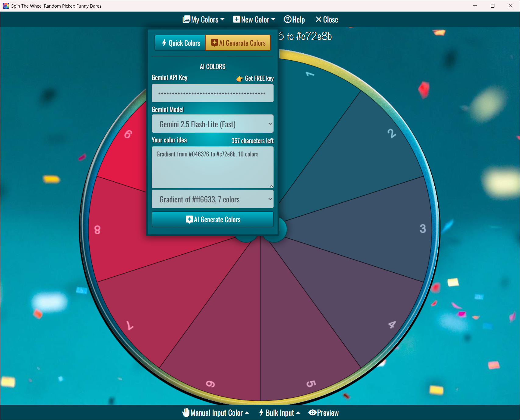Open the Bulk Input popup menu
520x420 pixels.
(x=279, y=413)
